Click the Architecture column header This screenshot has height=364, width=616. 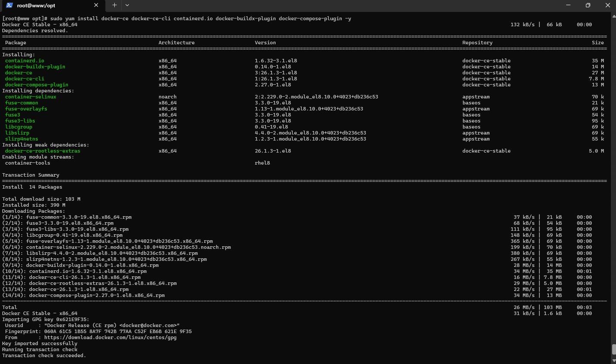pyautogui.click(x=177, y=43)
